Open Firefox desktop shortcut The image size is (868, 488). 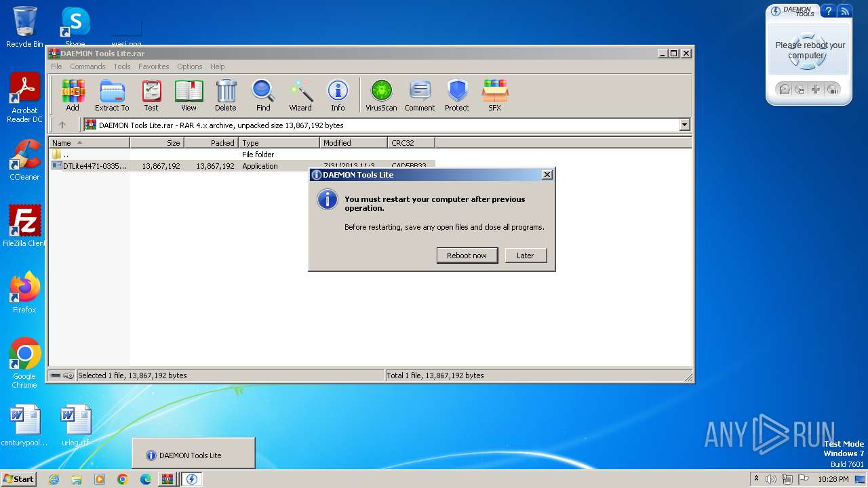click(24, 293)
